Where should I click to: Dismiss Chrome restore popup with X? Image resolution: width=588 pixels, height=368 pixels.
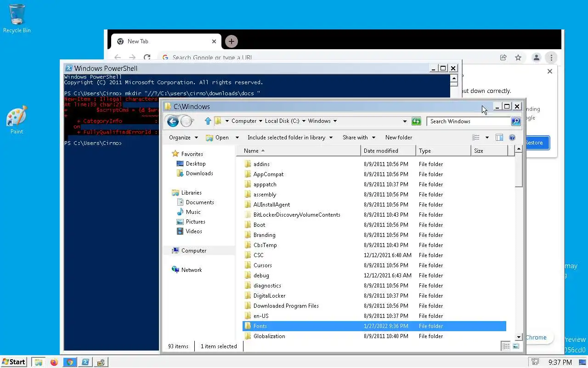pyautogui.click(x=550, y=71)
